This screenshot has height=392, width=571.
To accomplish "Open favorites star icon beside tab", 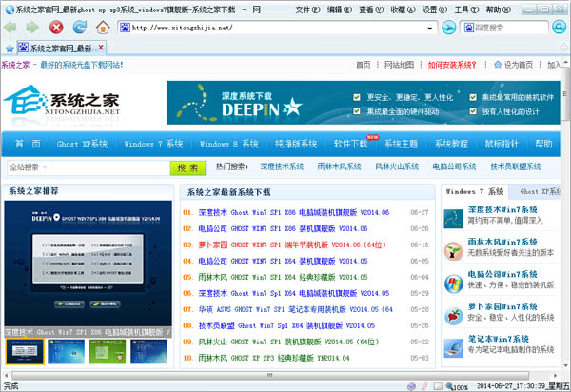I will click(x=10, y=48).
